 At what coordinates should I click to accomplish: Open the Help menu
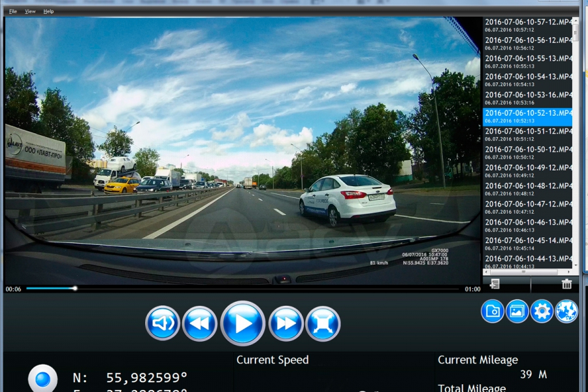[48, 11]
